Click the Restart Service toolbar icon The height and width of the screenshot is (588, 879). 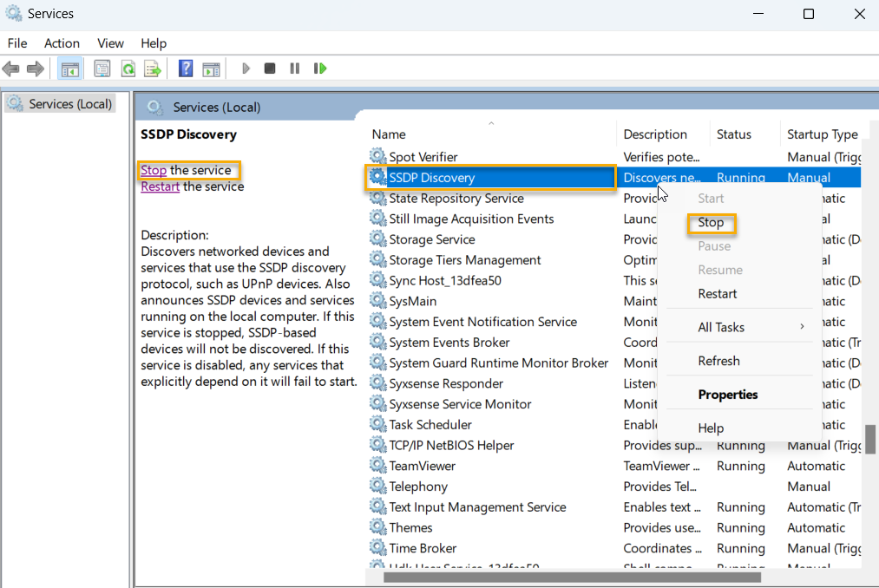coord(320,69)
